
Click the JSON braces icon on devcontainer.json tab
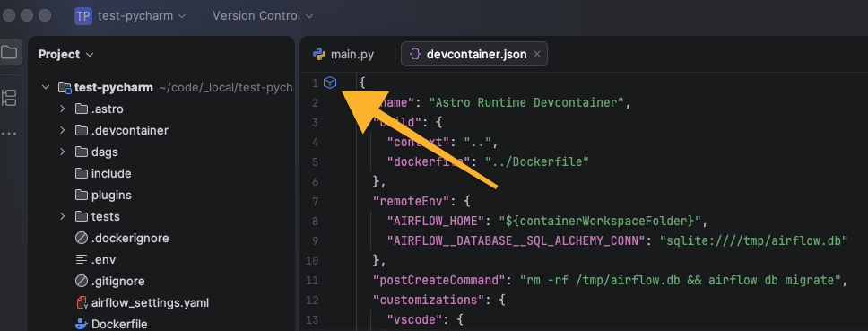click(x=414, y=54)
